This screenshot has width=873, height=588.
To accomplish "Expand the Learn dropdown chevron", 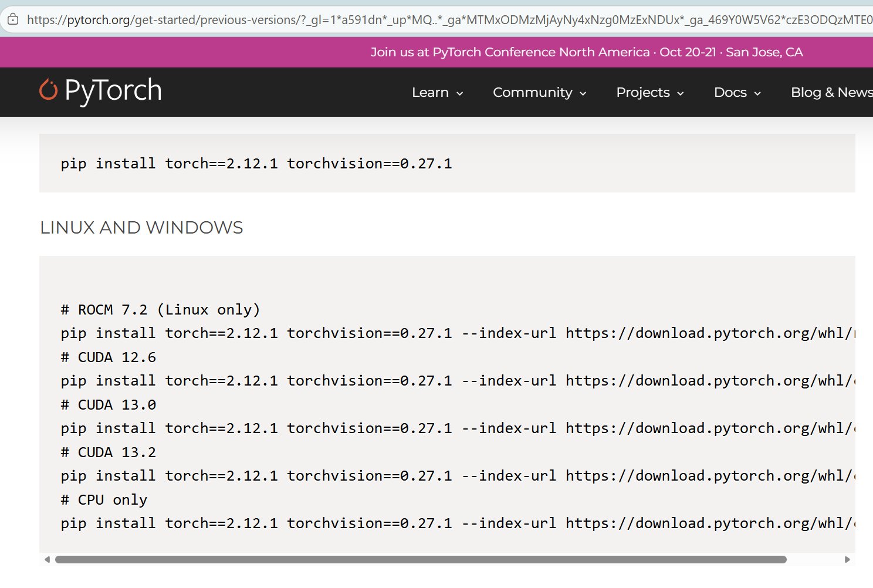I will point(460,93).
